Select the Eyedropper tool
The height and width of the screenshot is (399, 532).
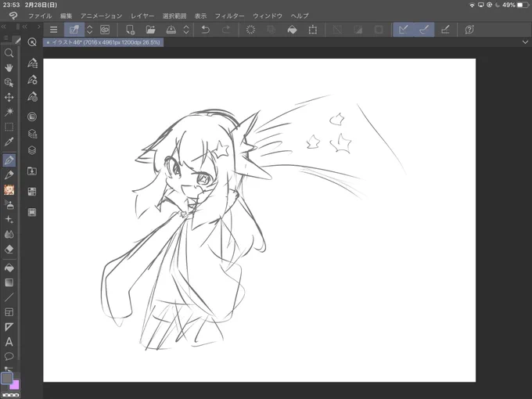coord(9,142)
